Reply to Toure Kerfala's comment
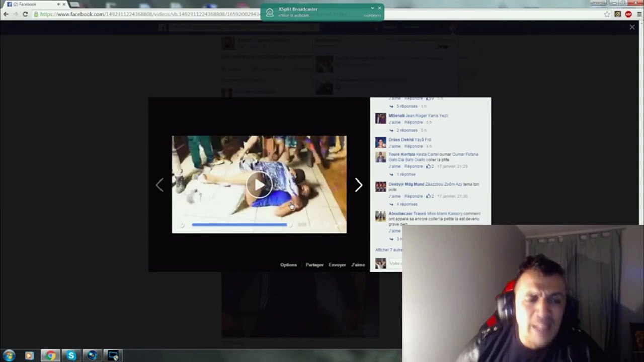The width and height of the screenshot is (644, 362). 413,166
